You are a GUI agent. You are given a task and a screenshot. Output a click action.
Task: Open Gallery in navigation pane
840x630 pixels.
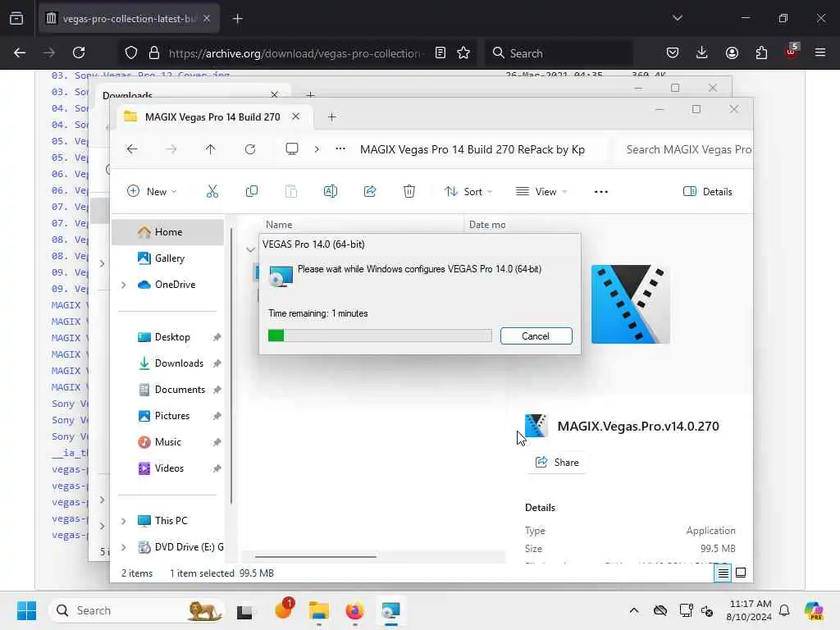169,258
